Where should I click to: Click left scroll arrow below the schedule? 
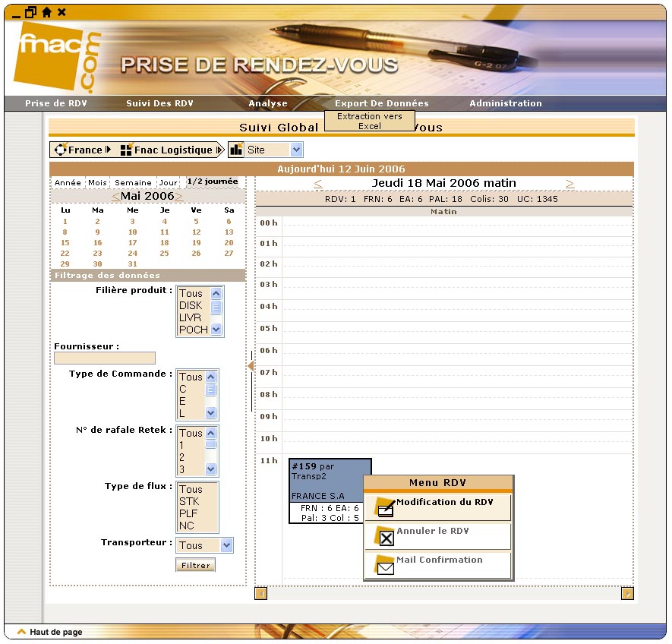click(260, 593)
